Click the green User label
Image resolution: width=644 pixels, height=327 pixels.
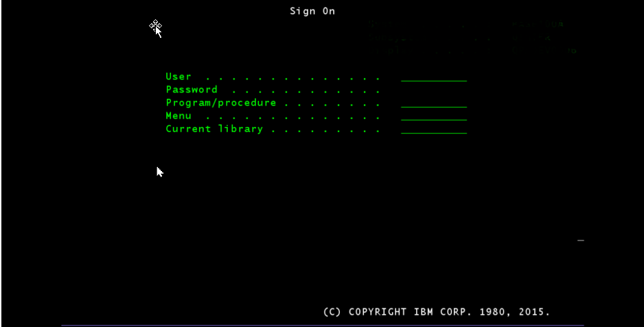coord(179,76)
